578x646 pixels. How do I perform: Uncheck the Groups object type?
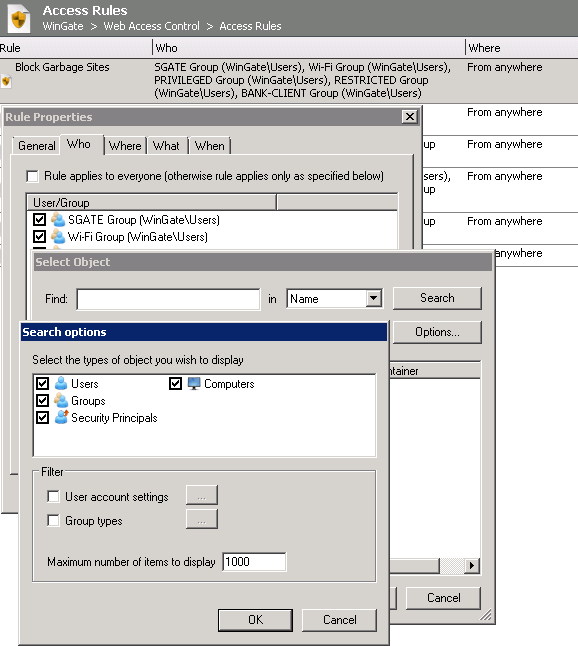pyautogui.click(x=42, y=400)
